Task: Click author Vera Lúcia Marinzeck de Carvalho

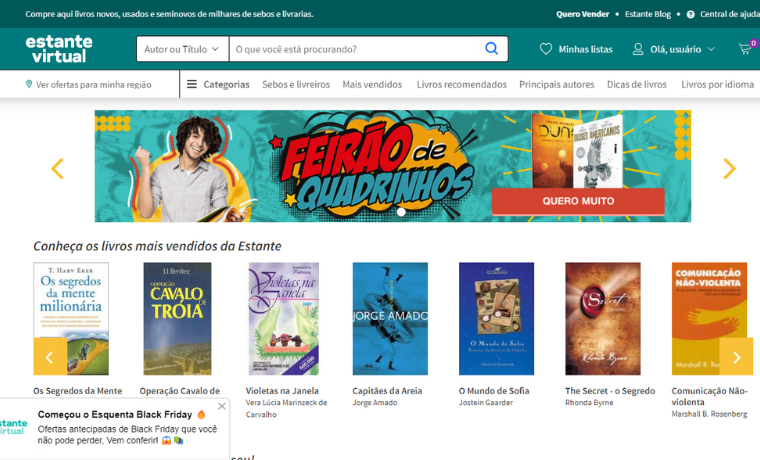Action: 286,408
